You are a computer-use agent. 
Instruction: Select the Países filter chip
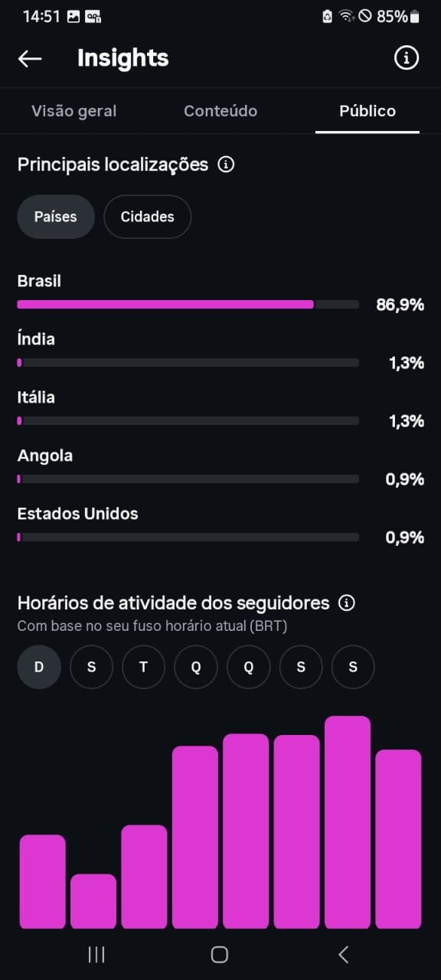pos(56,217)
